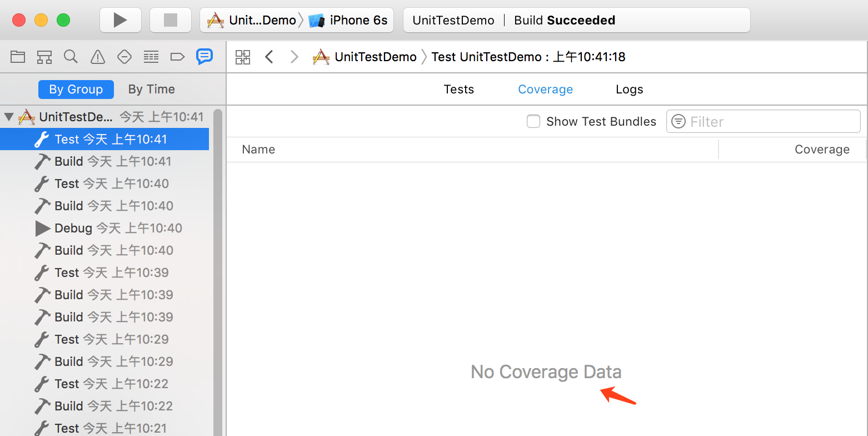Click the filter icon in the Filter field
Viewport: 868px width, 436px height.
tap(679, 121)
